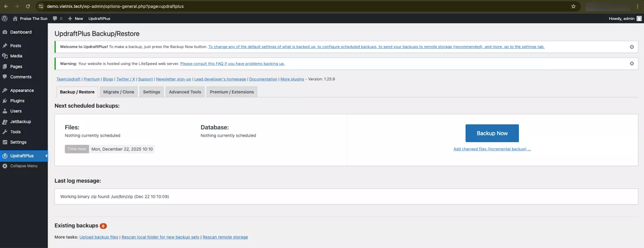The width and height of the screenshot is (644, 248).
Task: Open the New content dropdown in admin bar
Action: [x=75, y=18]
